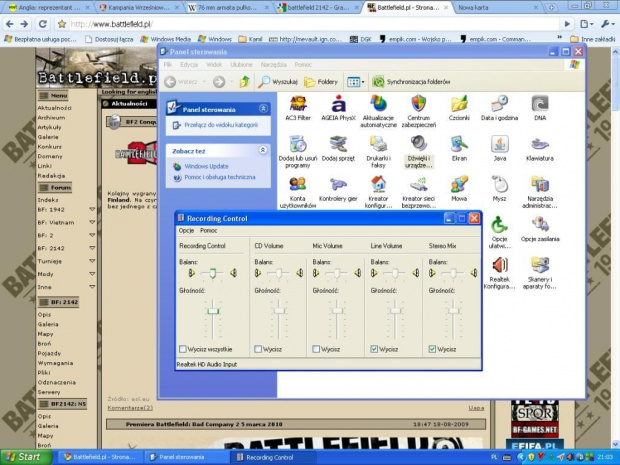Click the Windows Start button
This screenshot has height=465, width=620.
point(25,457)
